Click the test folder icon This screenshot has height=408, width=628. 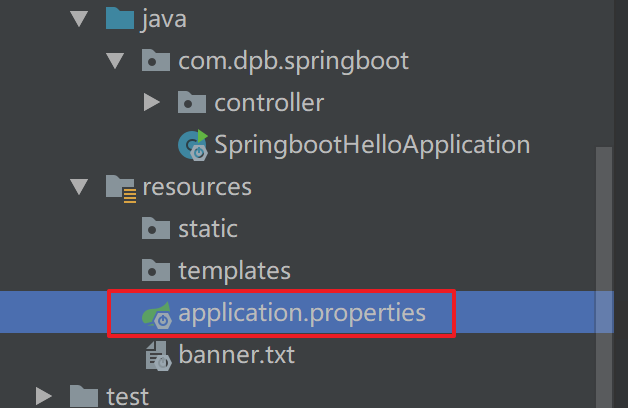(84, 396)
